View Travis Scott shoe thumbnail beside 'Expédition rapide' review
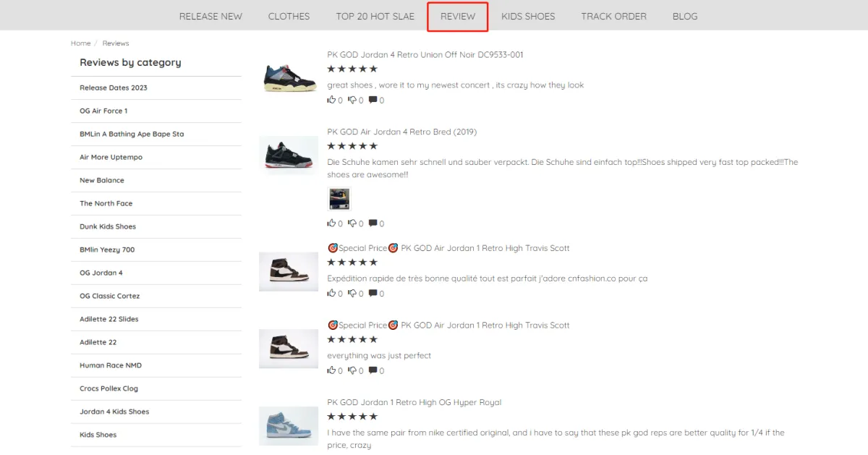The height and width of the screenshot is (455, 868). (x=289, y=271)
